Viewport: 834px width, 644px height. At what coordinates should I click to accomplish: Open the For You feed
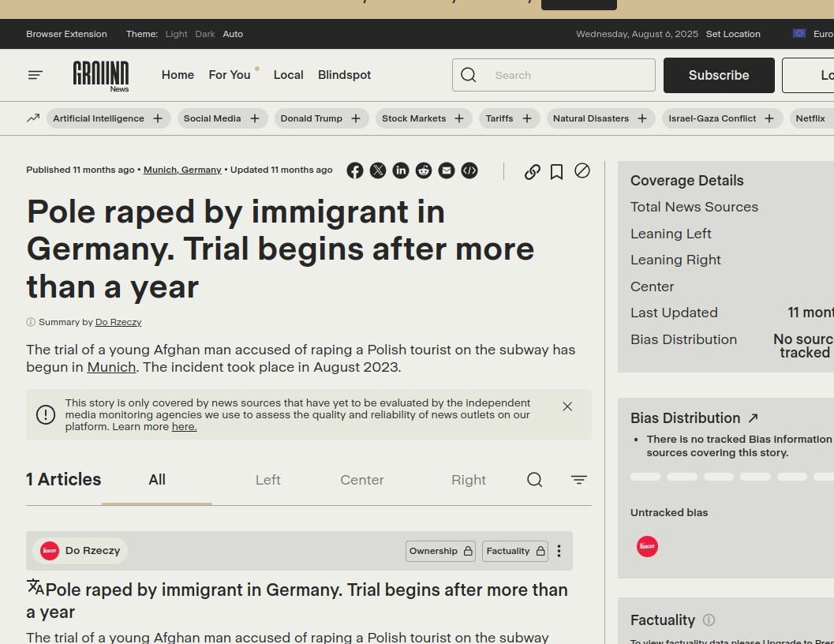pyautogui.click(x=230, y=75)
